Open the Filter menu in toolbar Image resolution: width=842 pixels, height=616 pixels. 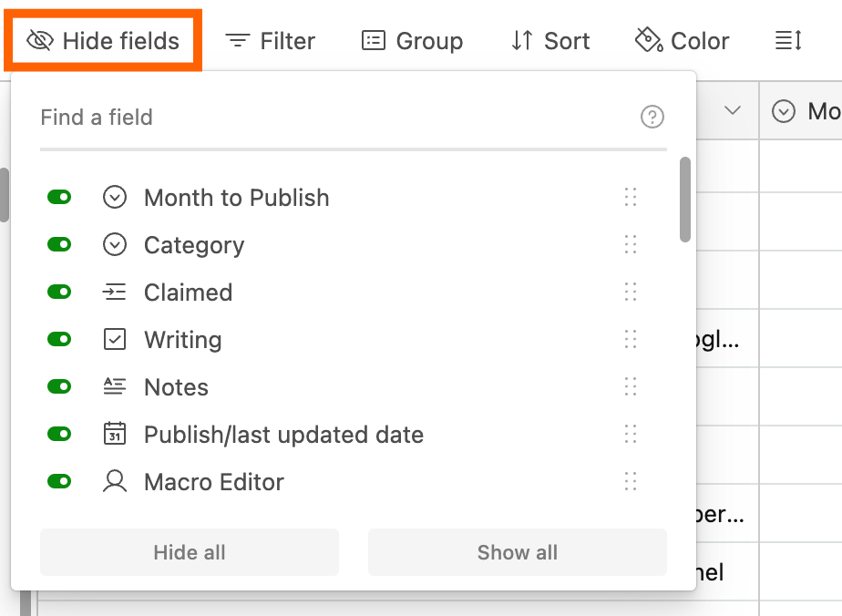coord(270,41)
